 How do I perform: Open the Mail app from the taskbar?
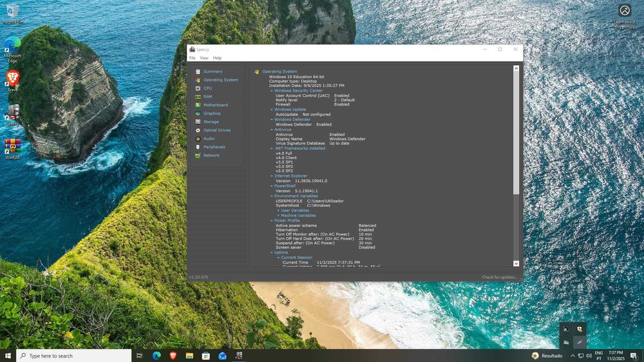coord(222,356)
